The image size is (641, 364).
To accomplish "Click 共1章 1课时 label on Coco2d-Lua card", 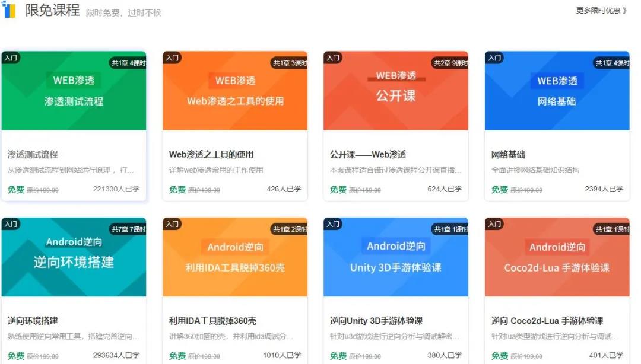I will 611,229.
